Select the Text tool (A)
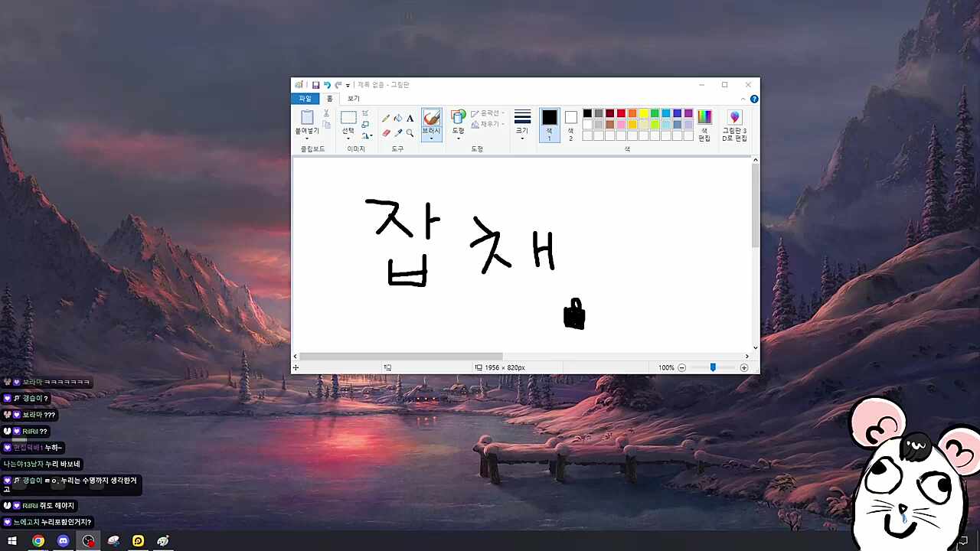The width and height of the screenshot is (980, 551). 410,118
